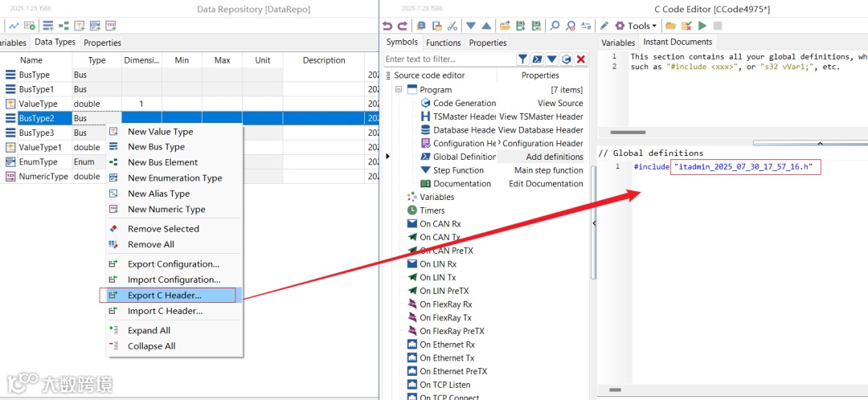Choose New Alias Type menu entry
Viewport: 868px width, 400px height.
tap(174, 194)
